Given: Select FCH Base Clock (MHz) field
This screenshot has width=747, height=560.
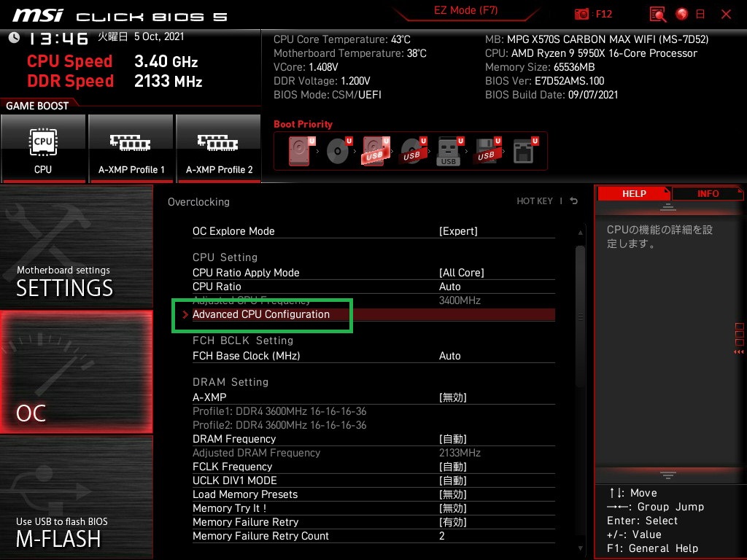Looking at the screenshot, I should 373,356.
